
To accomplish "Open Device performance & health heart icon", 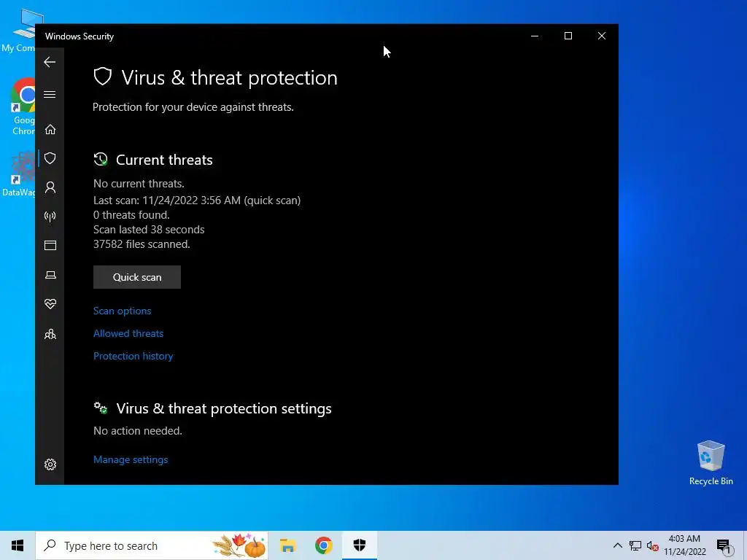I will point(50,304).
